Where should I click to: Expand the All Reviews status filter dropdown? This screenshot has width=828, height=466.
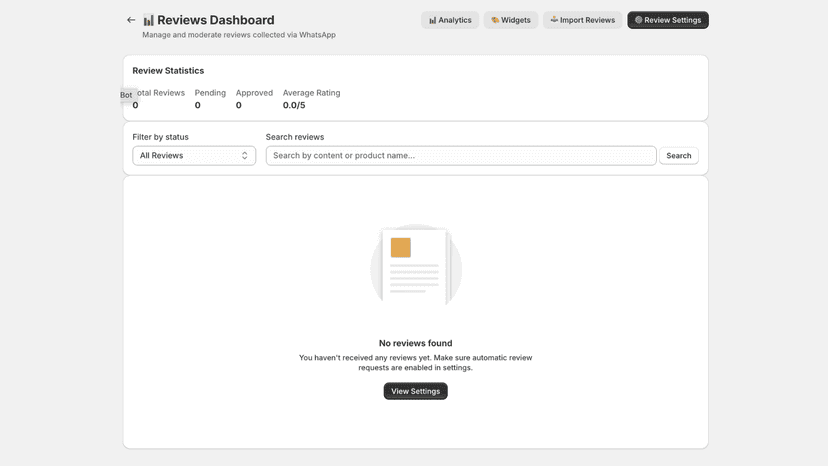[194, 155]
